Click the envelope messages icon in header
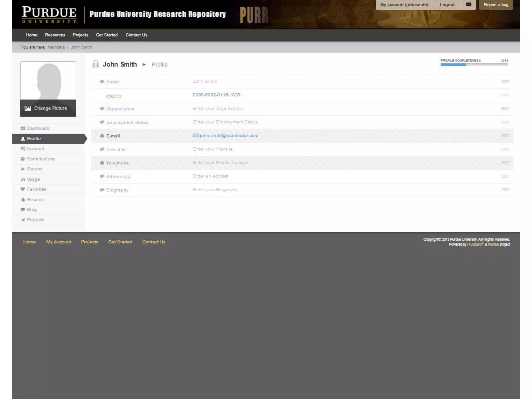 (x=468, y=5)
